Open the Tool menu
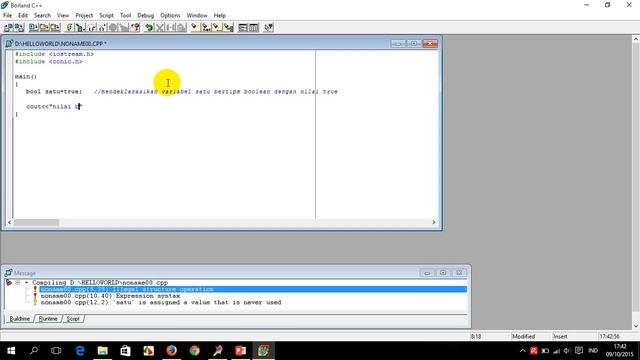640x360 pixels. tap(125, 15)
